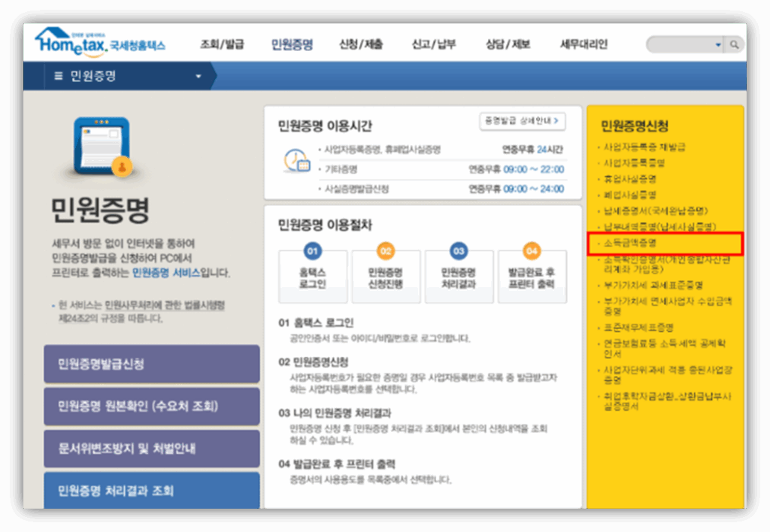Select 사업자등록증 재발급 link
Screen dimensions: 770x532
coord(644,147)
